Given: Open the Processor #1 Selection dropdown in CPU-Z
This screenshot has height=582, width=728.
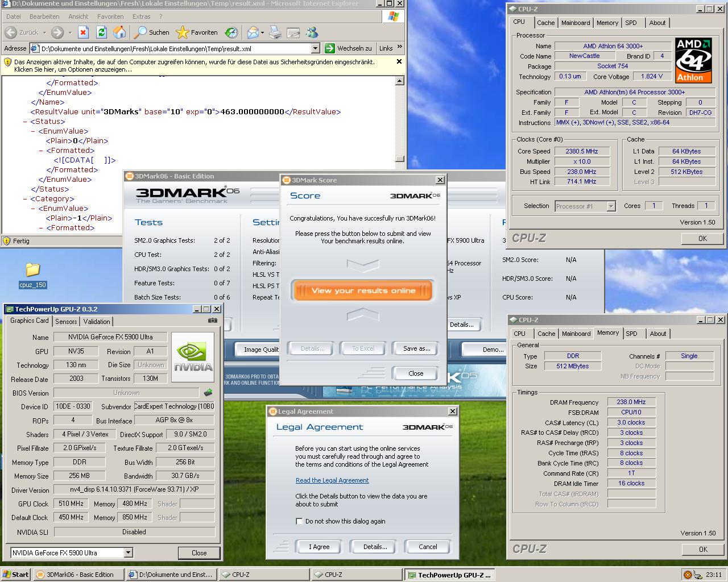Looking at the screenshot, I should pyautogui.click(x=611, y=206).
